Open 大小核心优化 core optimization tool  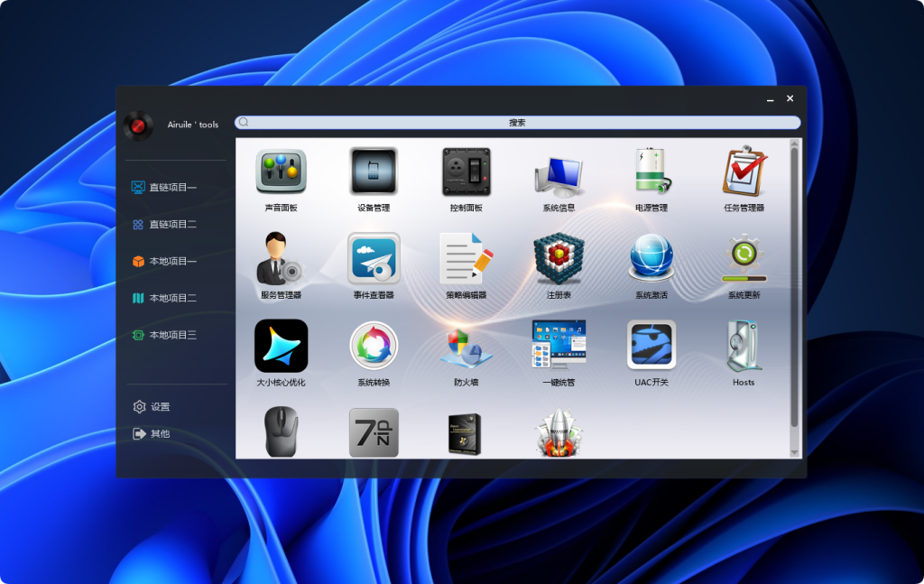[282, 346]
